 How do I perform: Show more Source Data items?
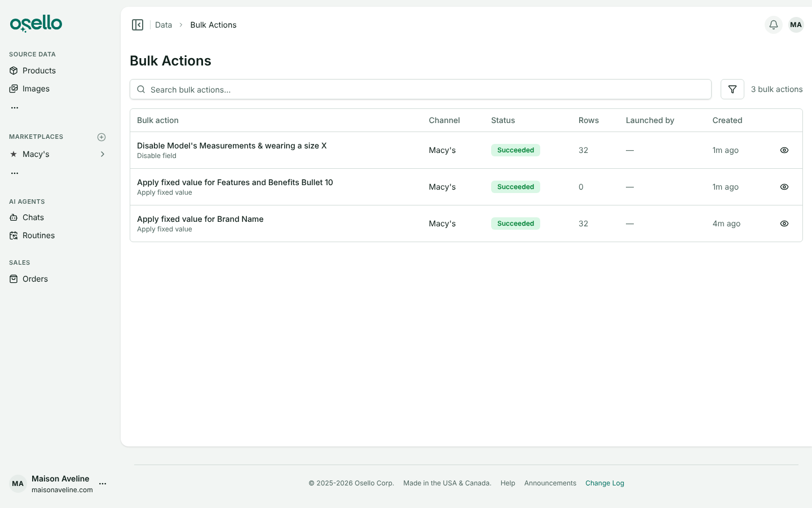pos(15,107)
